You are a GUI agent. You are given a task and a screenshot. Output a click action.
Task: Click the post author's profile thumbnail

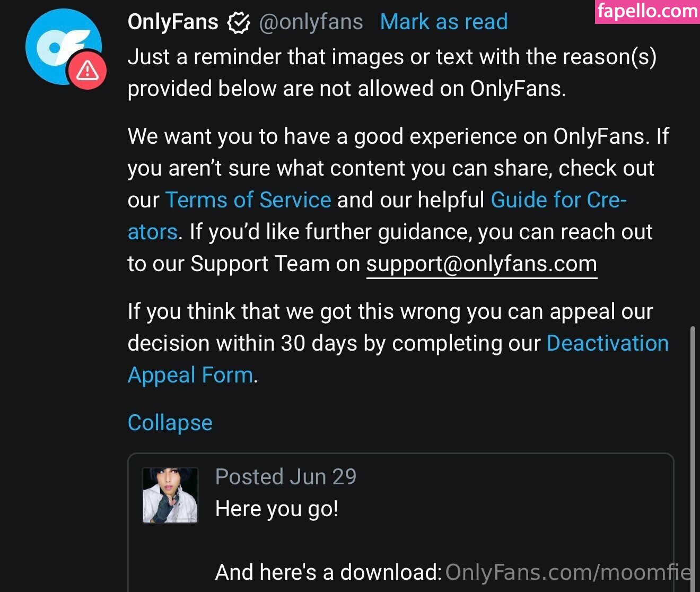click(x=170, y=495)
